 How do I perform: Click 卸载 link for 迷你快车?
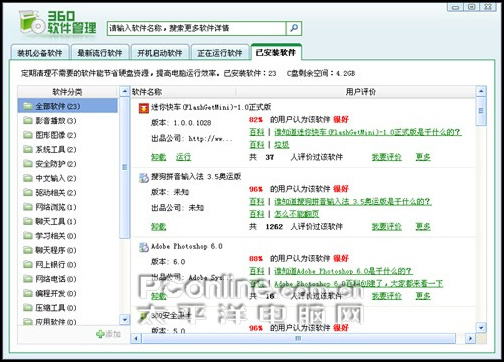[159, 157]
